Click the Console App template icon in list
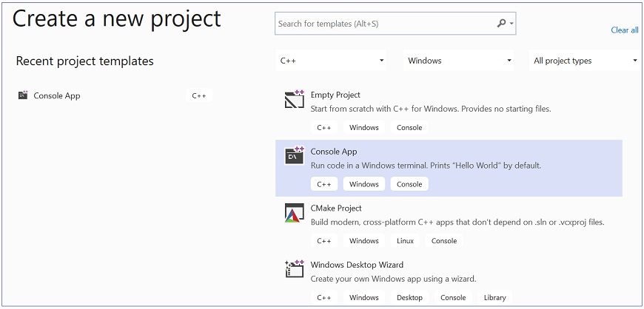Image resolution: width=644 pixels, height=309 pixels. click(294, 156)
